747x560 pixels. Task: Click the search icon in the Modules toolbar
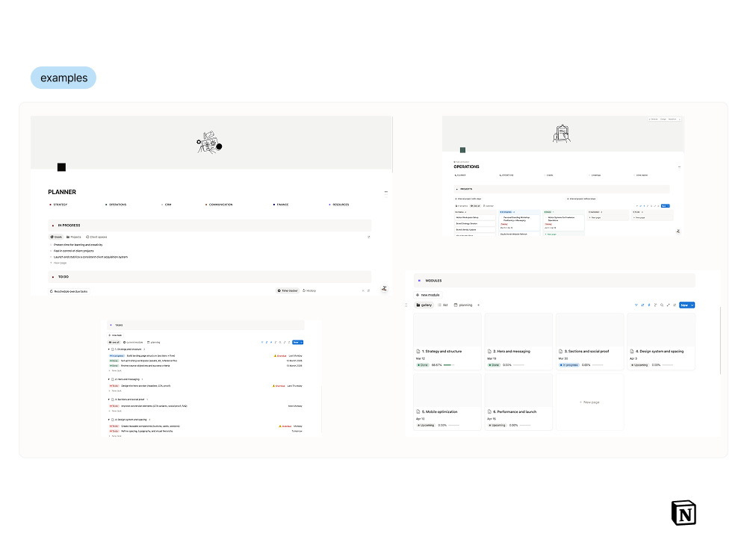pos(662,305)
